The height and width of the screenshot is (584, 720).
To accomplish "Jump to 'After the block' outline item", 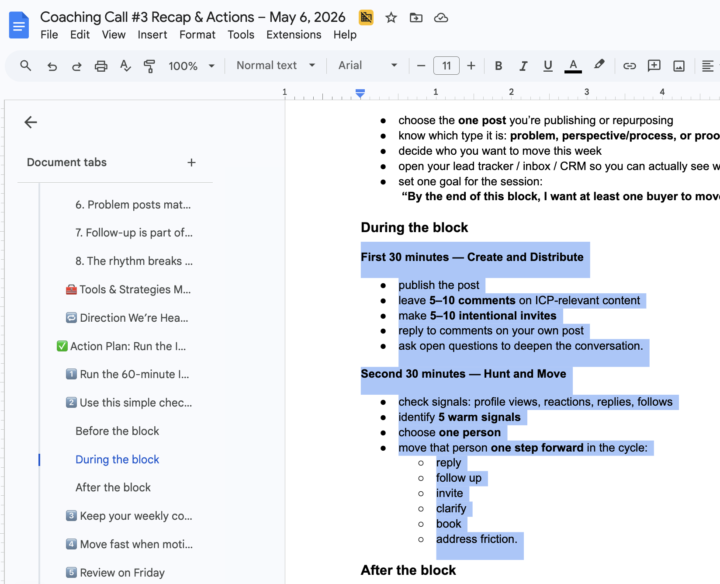I will [x=113, y=488].
